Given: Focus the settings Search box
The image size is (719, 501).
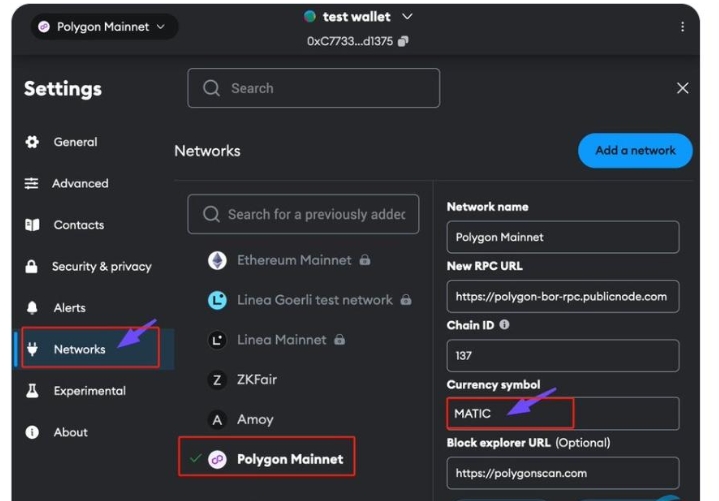Looking at the screenshot, I should [x=313, y=88].
